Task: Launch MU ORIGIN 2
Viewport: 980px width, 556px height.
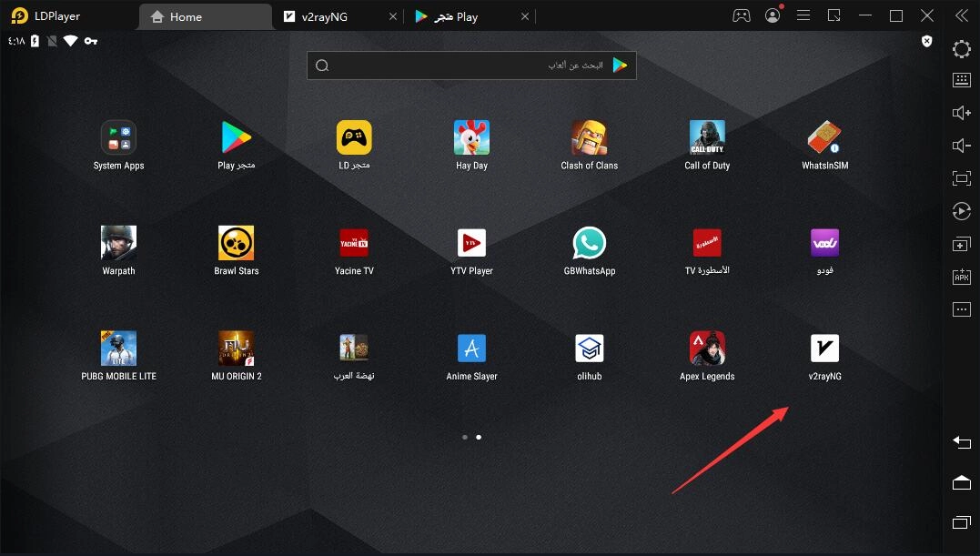Action: (x=237, y=348)
